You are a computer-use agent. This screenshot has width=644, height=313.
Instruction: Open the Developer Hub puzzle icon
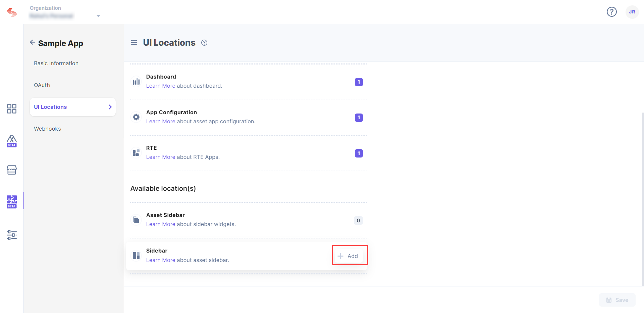click(12, 202)
